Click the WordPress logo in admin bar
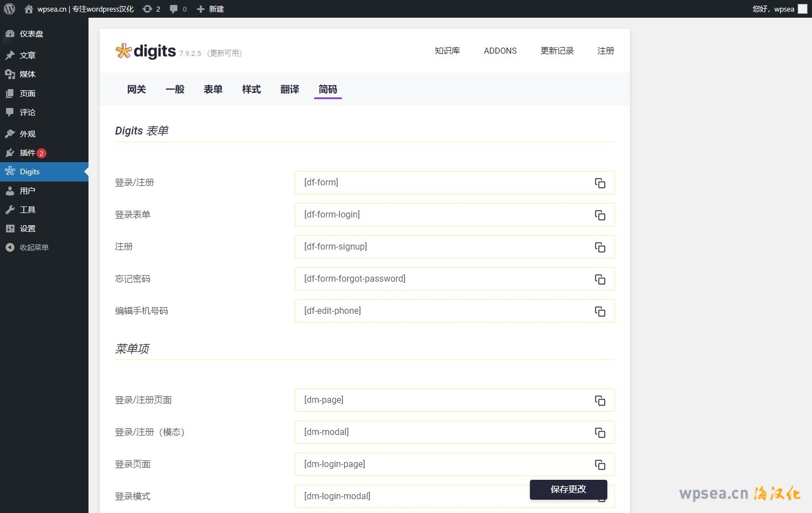This screenshot has height=513, width=812. pyautogui.click(x=9, y=9)
